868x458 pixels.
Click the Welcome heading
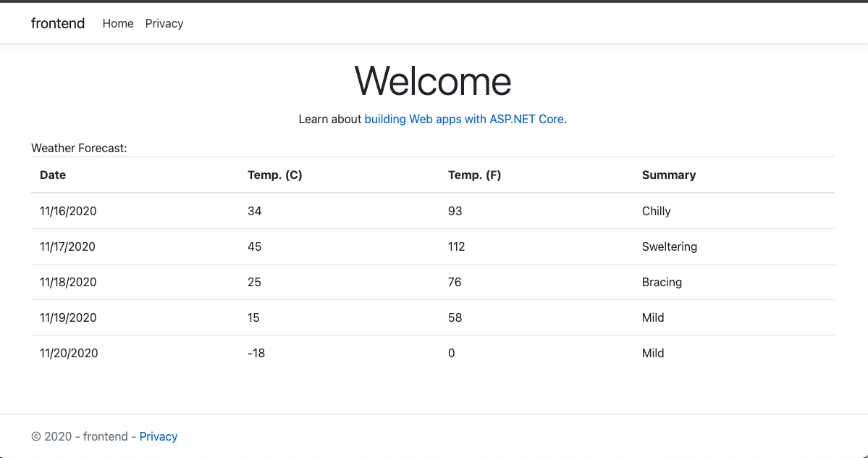point(433,80)
